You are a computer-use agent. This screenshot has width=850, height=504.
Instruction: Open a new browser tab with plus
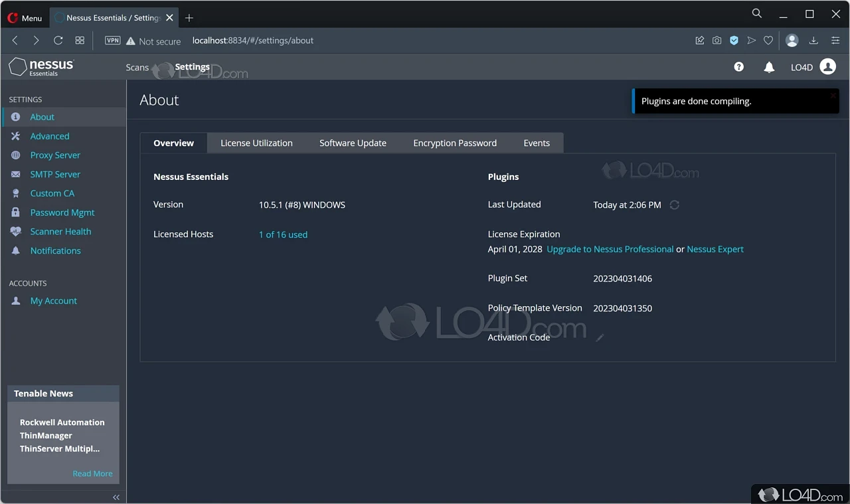pyautogui.click(x=189, y=18)
